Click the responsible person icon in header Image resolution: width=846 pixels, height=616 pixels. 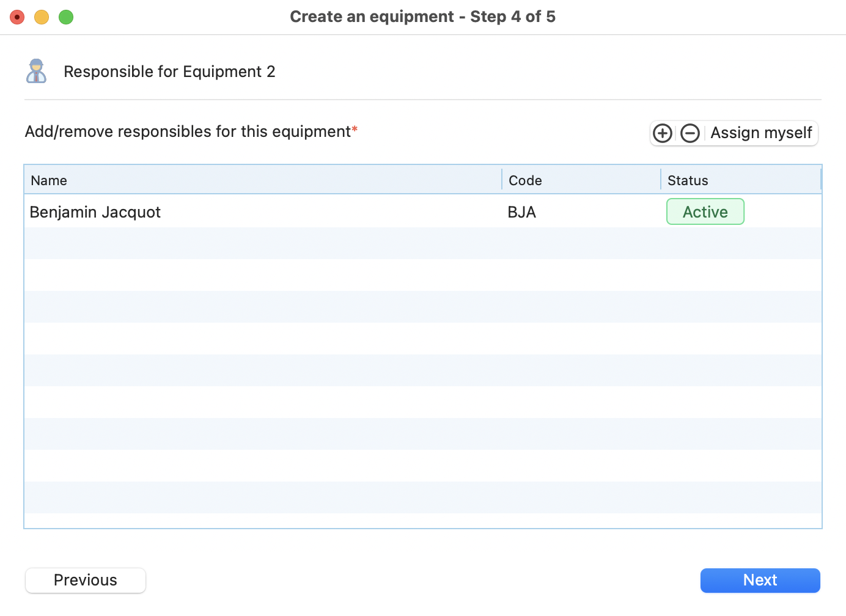pyautogui.click(x=37, y=71)
